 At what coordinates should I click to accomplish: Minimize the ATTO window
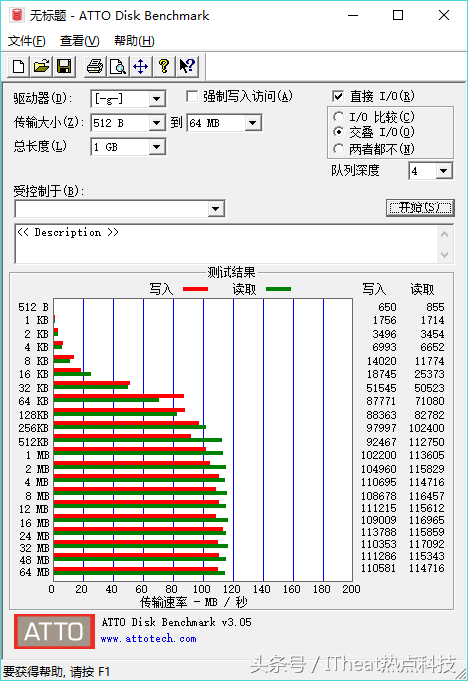(x=353, y=15)
